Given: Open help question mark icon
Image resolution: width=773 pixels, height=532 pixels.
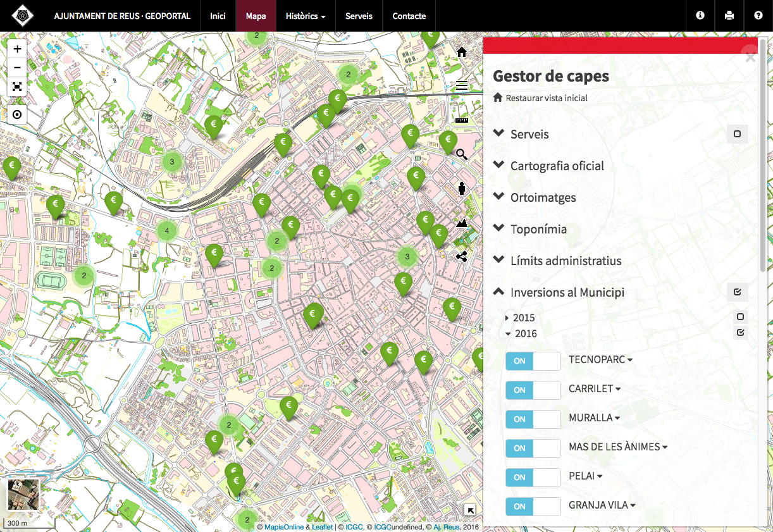Looking at the screenshot, I should [x=758, y=15].
